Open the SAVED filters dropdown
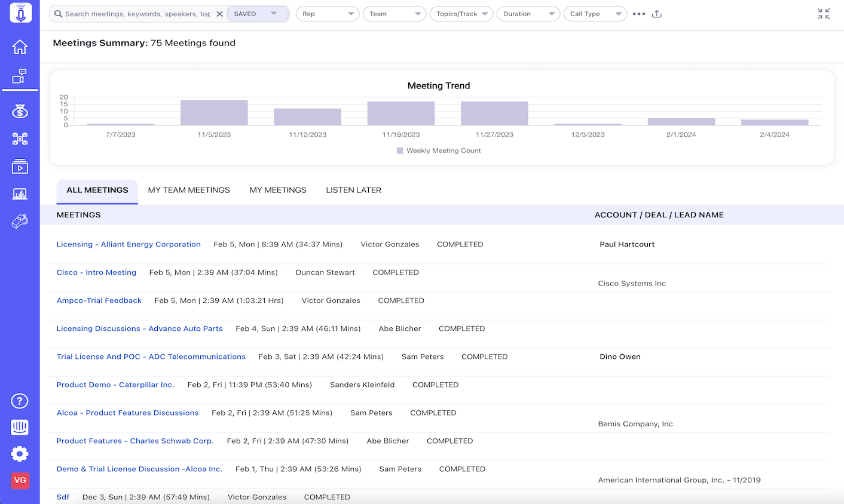 (x=258, y=13)
